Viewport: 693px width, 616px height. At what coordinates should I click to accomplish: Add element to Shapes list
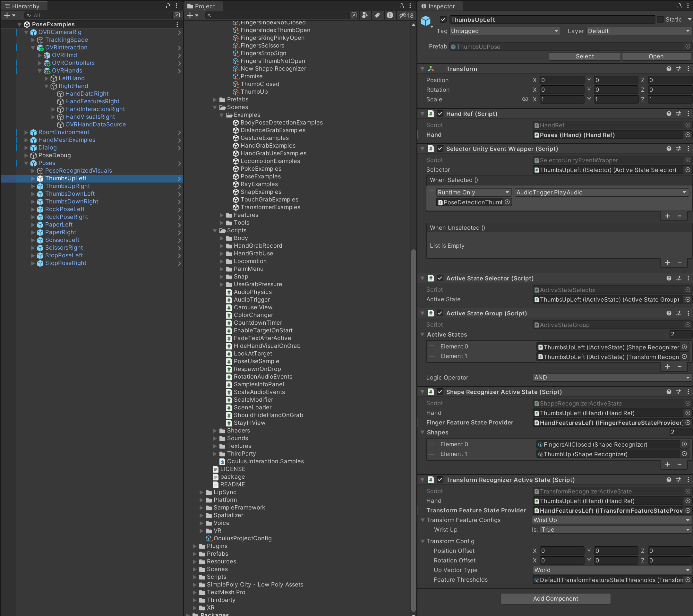point(667,464)
